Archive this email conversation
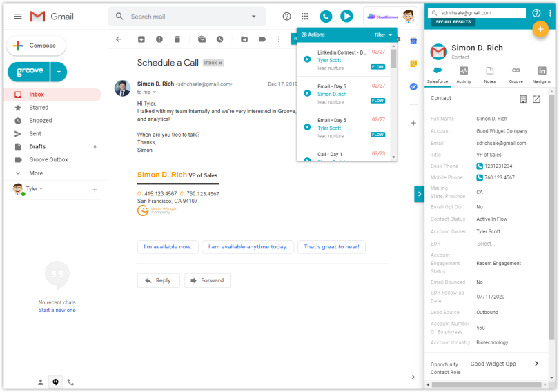This screenshot has width=559, height=392. point(141,39)
